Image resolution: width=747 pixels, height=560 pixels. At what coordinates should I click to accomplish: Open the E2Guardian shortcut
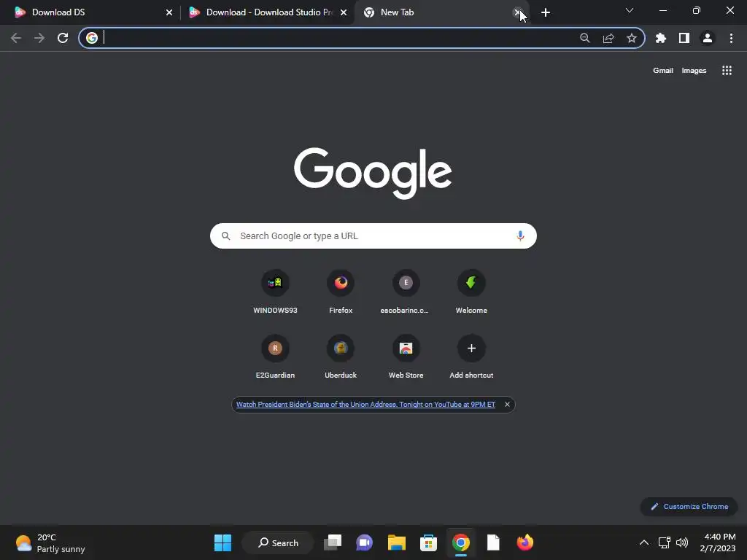pyautogui.click(x=275, y=356)
